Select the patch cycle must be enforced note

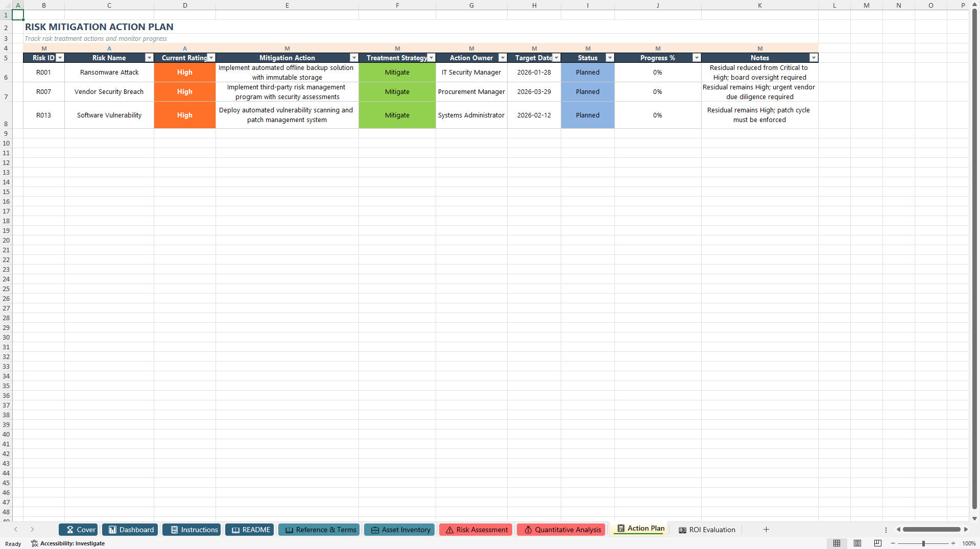pos(759,115)
